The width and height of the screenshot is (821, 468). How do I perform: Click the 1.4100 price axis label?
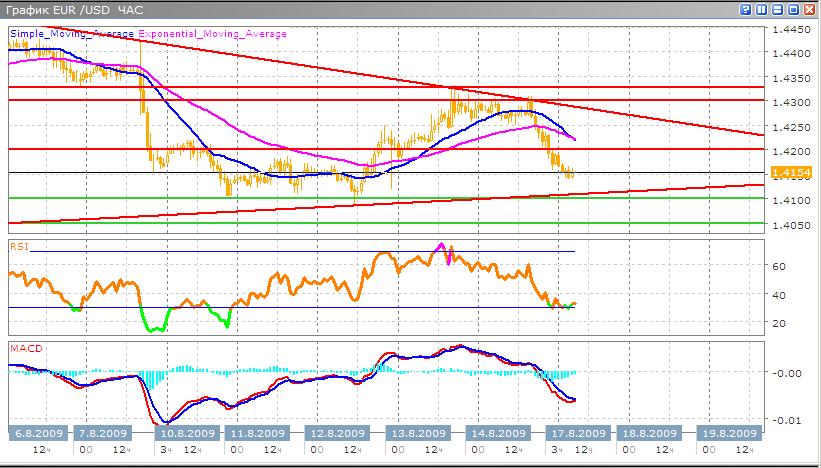coord(793,200)
